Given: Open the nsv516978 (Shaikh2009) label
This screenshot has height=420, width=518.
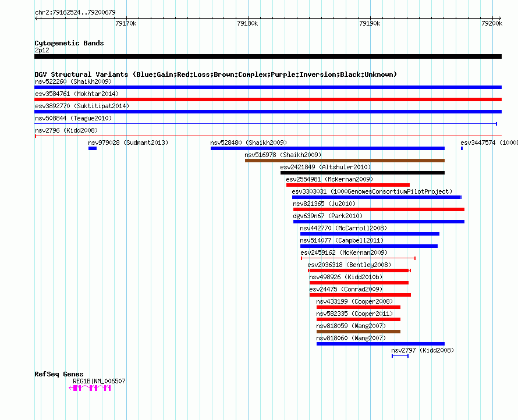Looking at the screenshot, I should pos(283,155).
